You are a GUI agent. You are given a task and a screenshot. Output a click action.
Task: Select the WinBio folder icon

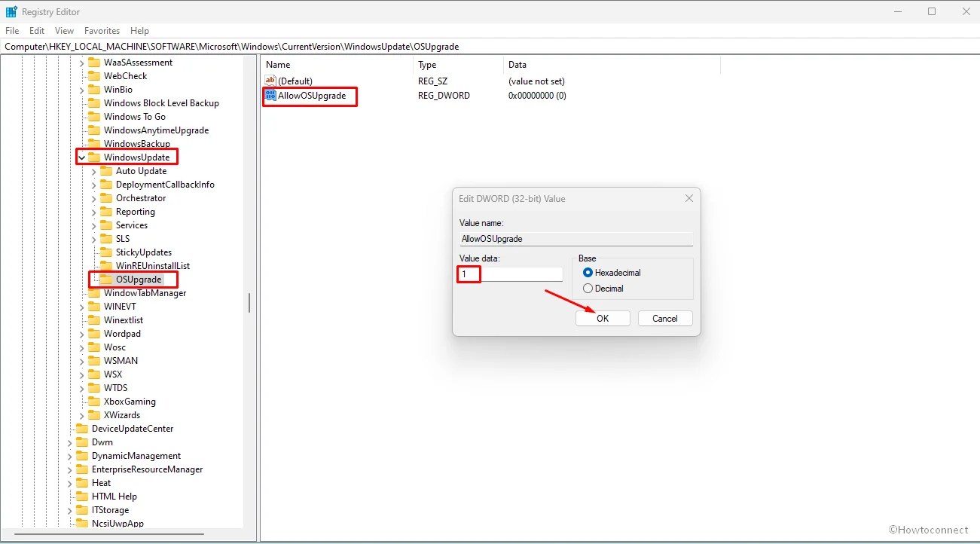(96, 89)
